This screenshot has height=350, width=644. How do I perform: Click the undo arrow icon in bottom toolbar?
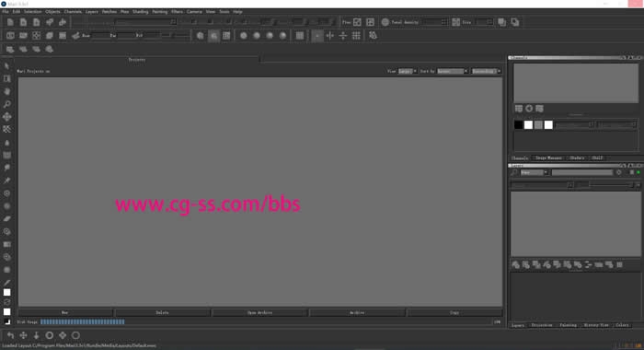click(10, 335)
